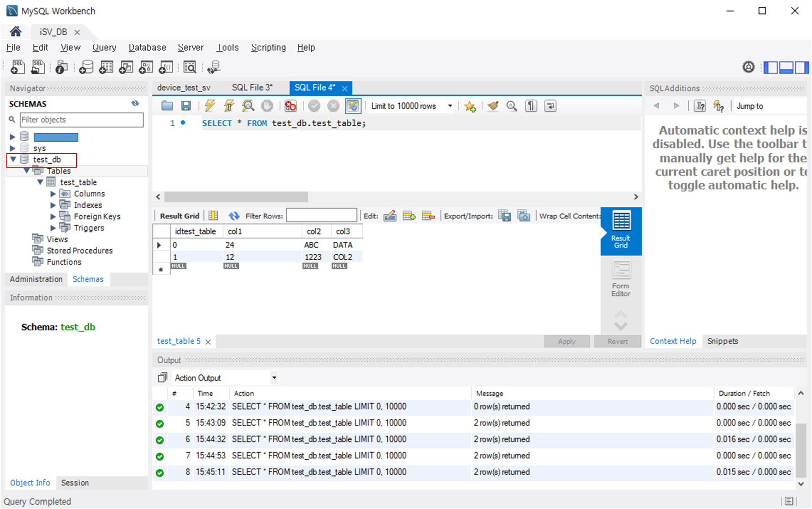This screenshot has height=509, width=812.
Task: Expand the Indexes node
Action: (x=53, y=205)
